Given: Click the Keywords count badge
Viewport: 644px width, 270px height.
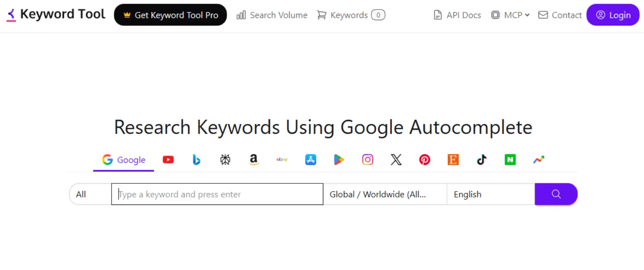Looking at the screenshot, I should (x=378, y=15).
